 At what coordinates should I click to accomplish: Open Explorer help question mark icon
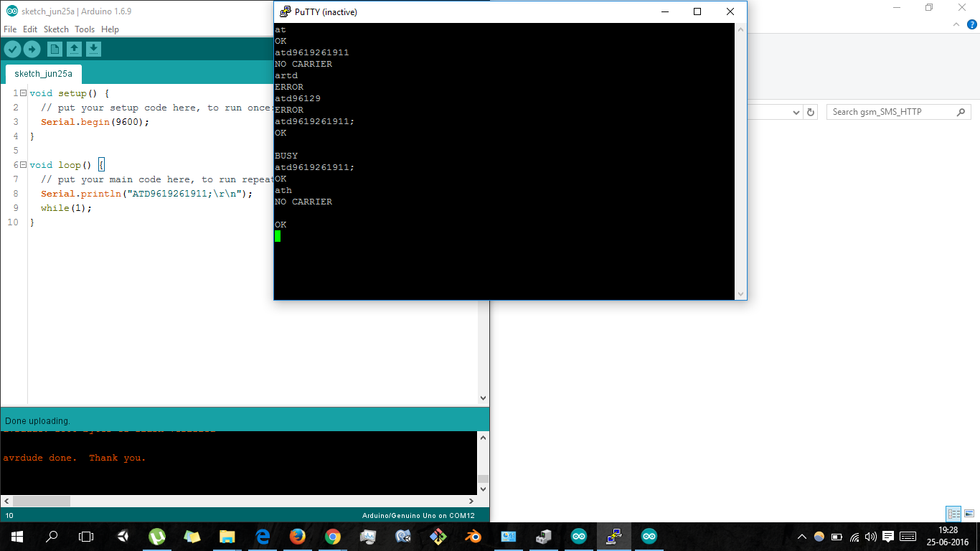[x=972, y=24]
